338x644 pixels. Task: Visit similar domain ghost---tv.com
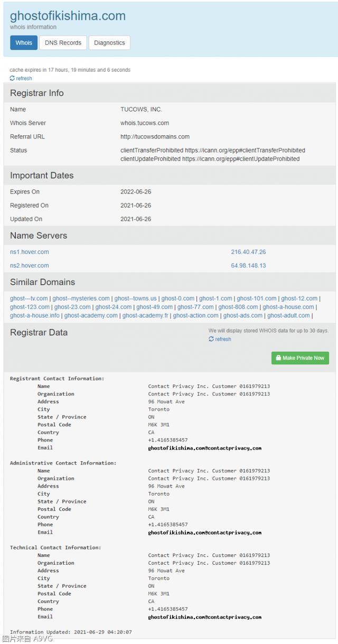[x=29, y=298]
